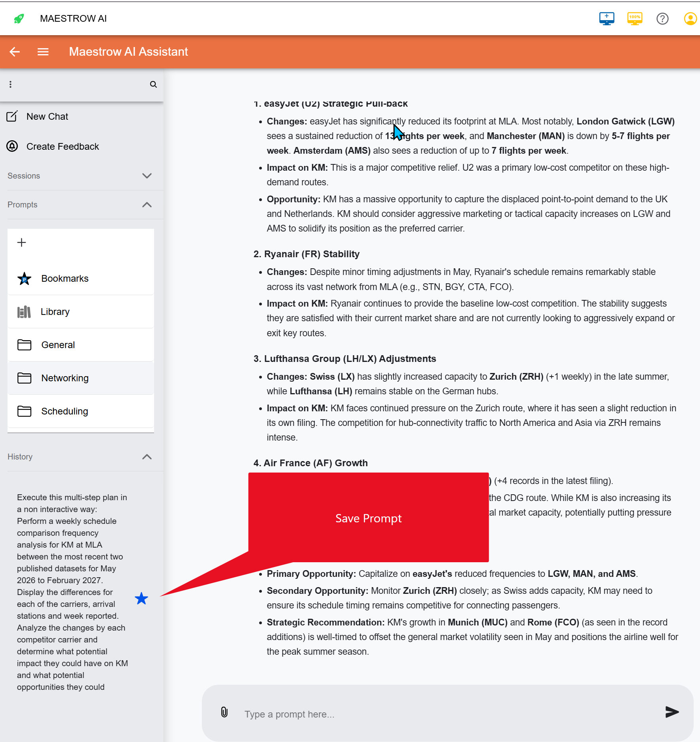Open the user profile avatar icon
700x742 pixels.
(x=690, y=19)
